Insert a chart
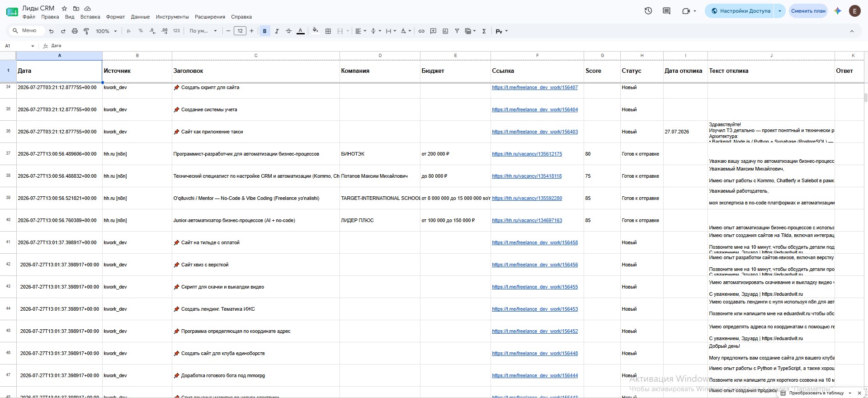Image resolution: width=868 pixels, height=398 pixels. [445, 31]
